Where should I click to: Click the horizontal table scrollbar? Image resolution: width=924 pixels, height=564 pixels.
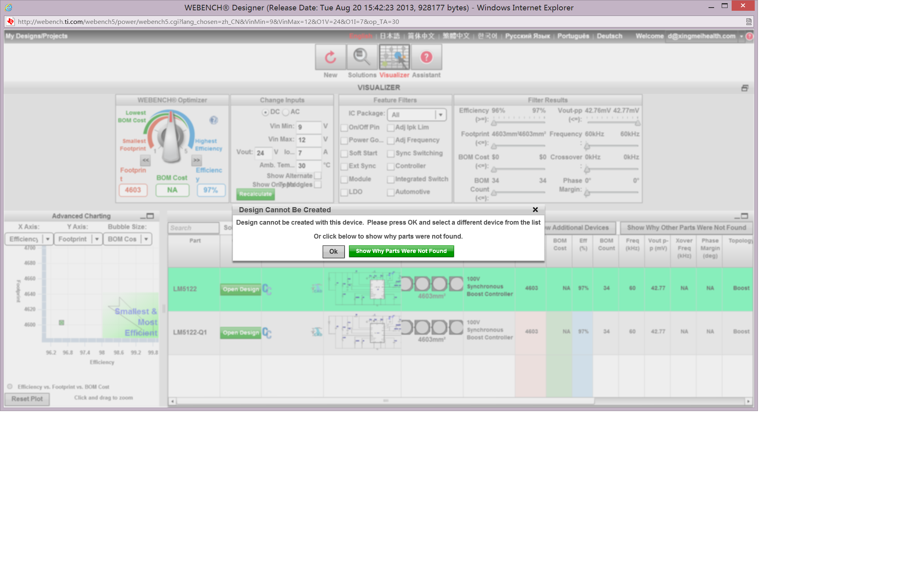(x=386, y=401)
